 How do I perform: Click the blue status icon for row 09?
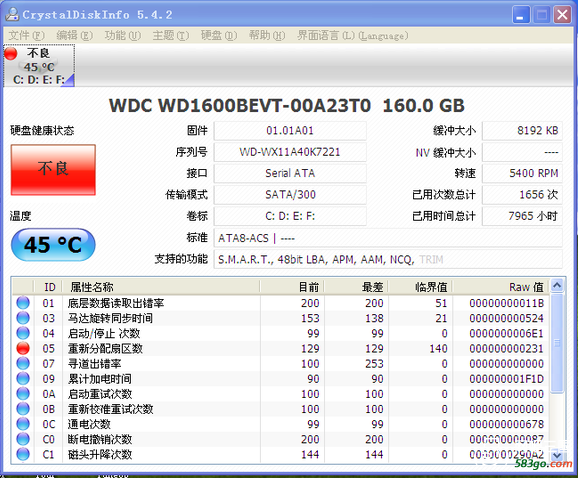pos(23,378)
